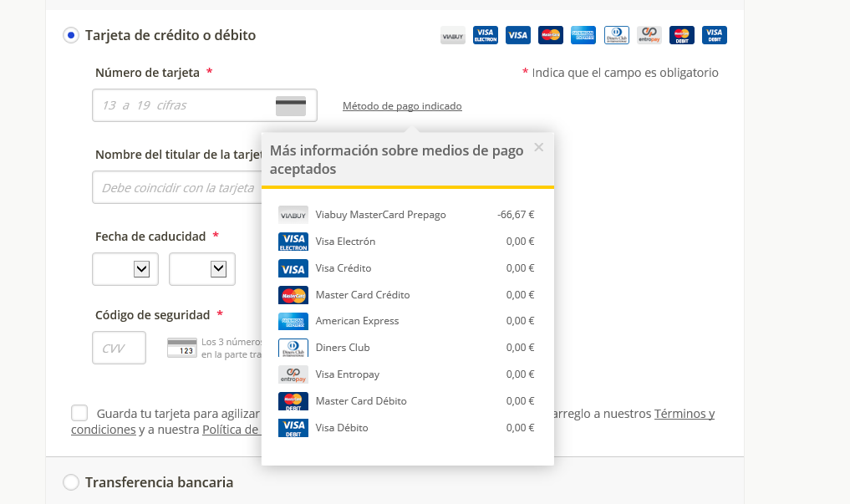Click the American Express label
This screenshot has width=850, height=504.
click(357, 321)
